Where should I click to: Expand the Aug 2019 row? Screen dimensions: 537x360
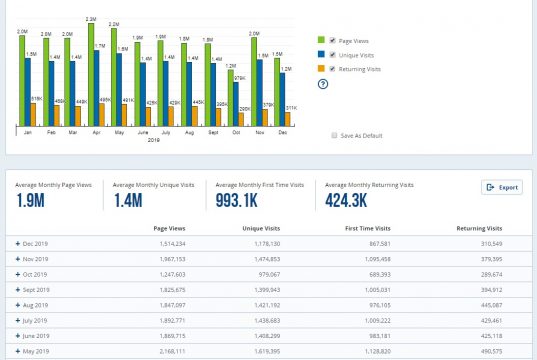click(18, 305)
